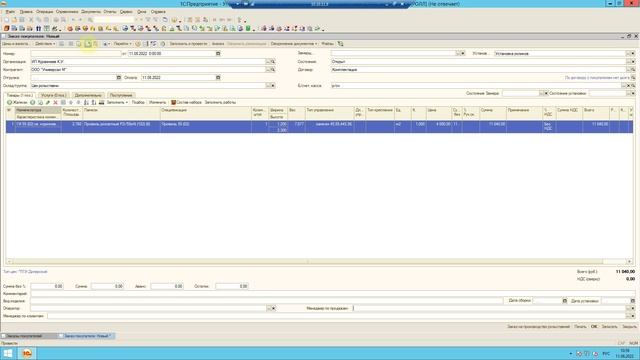Open the Windows Start button
Screen dimensions: 640x360
tap(8, 353)
